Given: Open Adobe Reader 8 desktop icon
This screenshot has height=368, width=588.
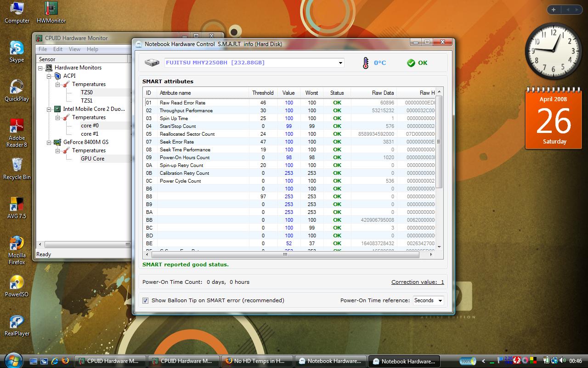Looking at the screenshot, I should (17, 133).
